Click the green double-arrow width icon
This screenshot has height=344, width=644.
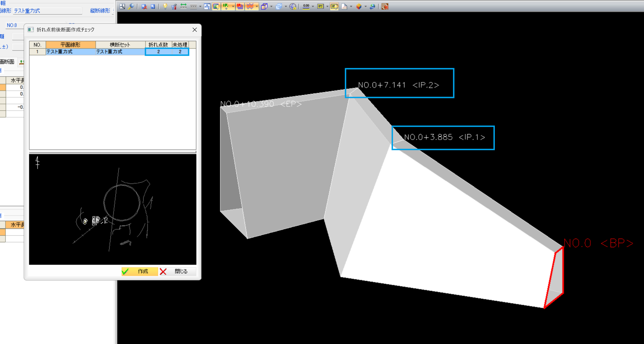[x=184, y=6]
